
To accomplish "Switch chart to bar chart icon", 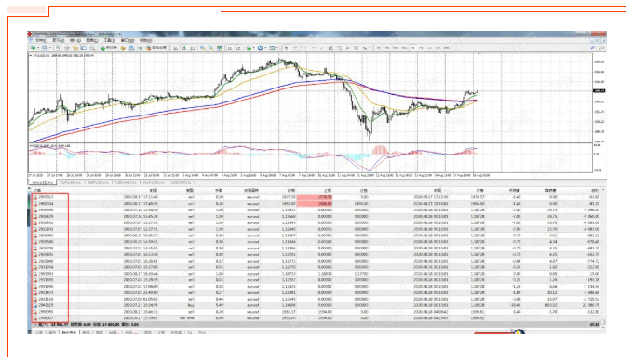I will (176, 47).
